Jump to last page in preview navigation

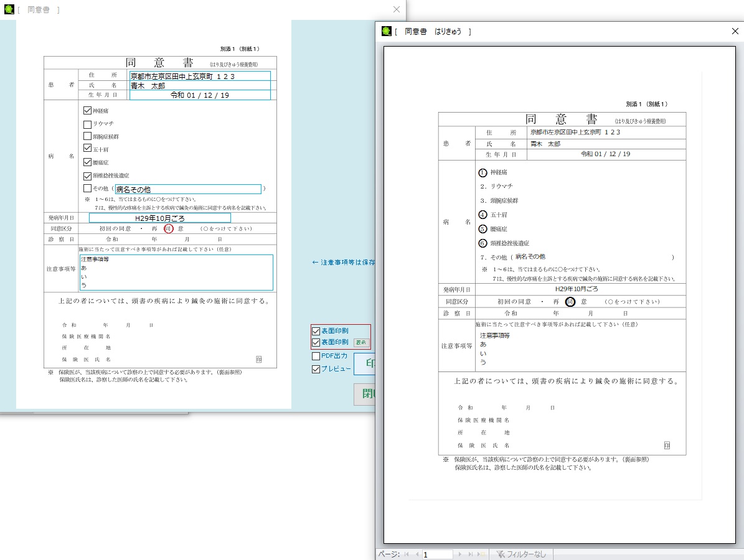(470, 554)
